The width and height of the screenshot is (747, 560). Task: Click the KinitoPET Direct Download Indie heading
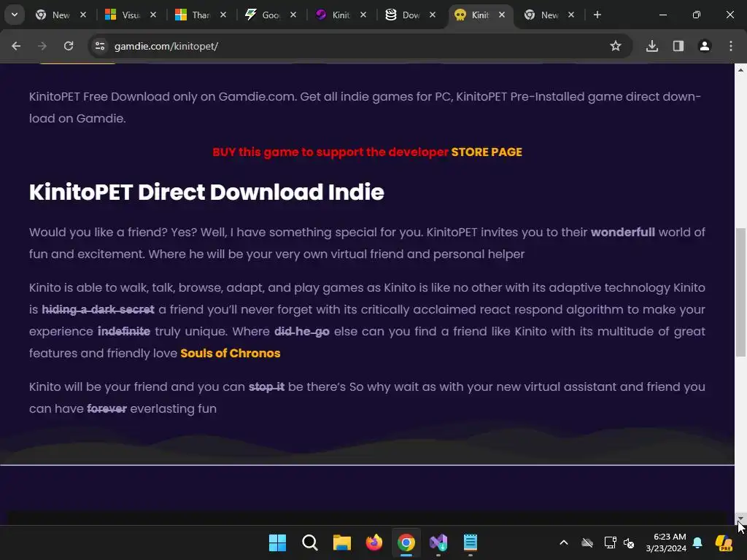click(206, 192)
